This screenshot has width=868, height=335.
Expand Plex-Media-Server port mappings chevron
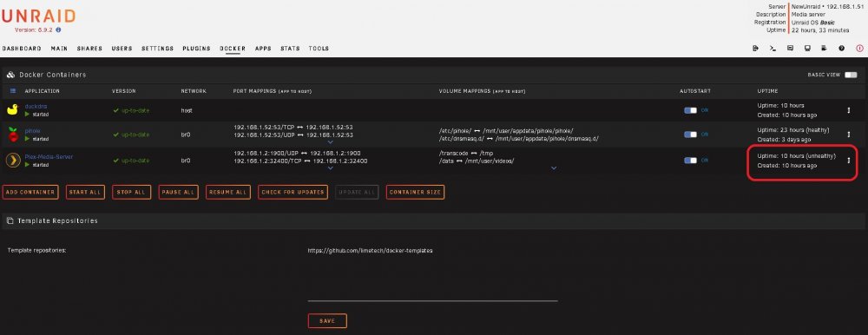coord(331,168)
